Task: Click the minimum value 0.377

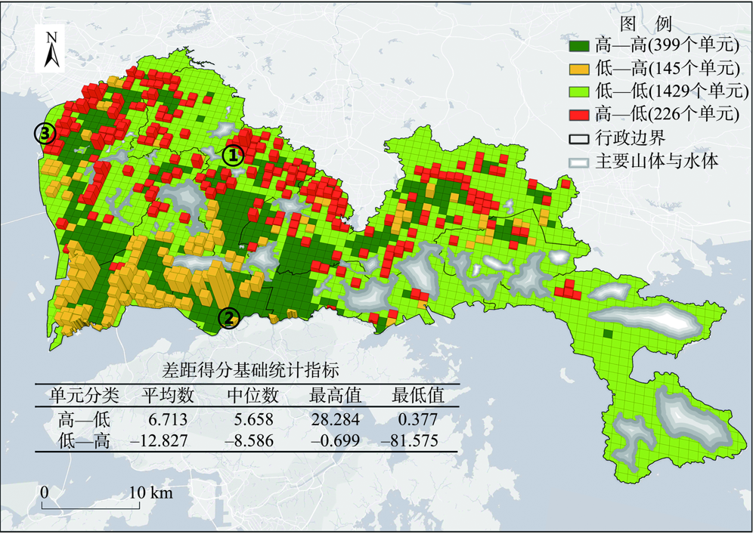Action: pos(418,420)
